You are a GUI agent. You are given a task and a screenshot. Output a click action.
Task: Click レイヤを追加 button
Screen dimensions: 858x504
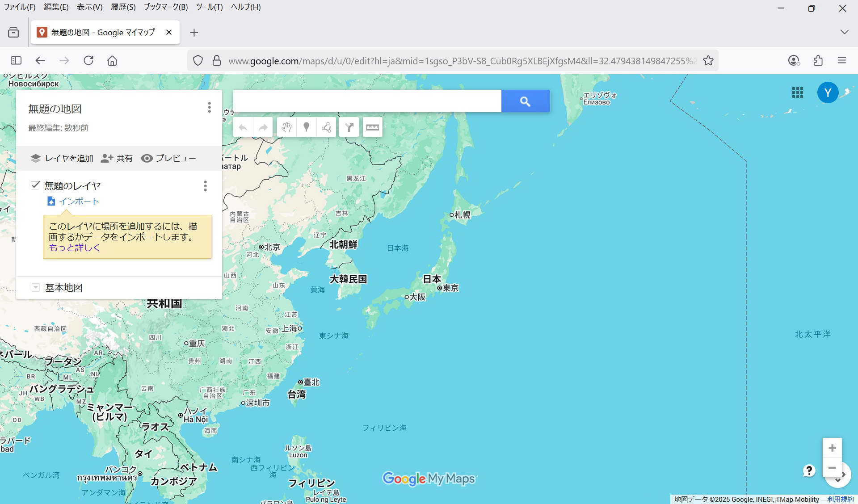pos(62,158)
